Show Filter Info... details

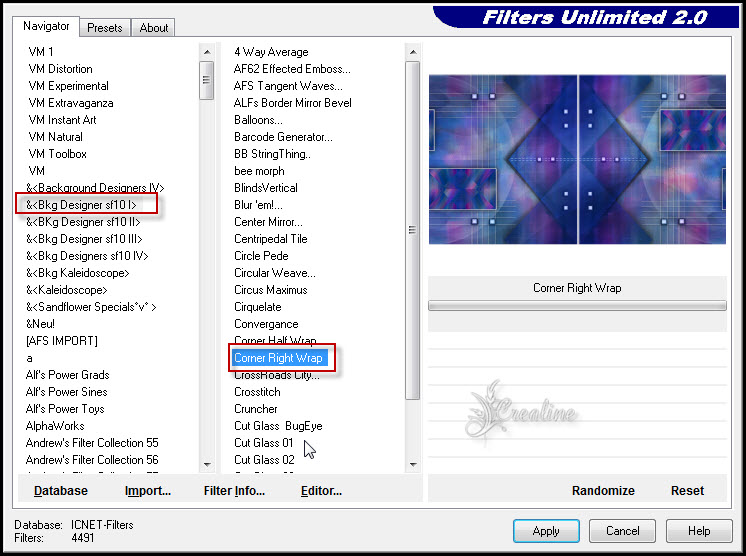coord(234,491)
